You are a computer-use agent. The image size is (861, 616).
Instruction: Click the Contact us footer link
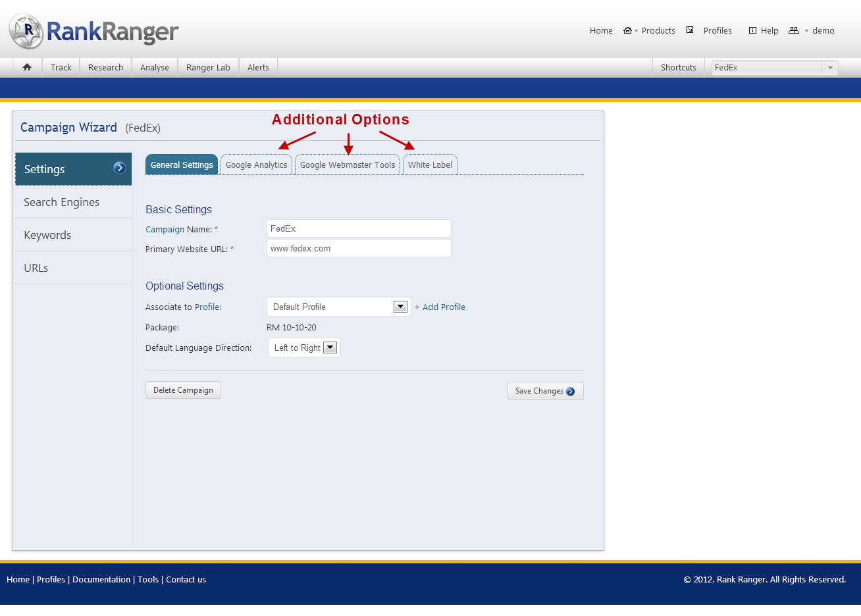point(186,579)
